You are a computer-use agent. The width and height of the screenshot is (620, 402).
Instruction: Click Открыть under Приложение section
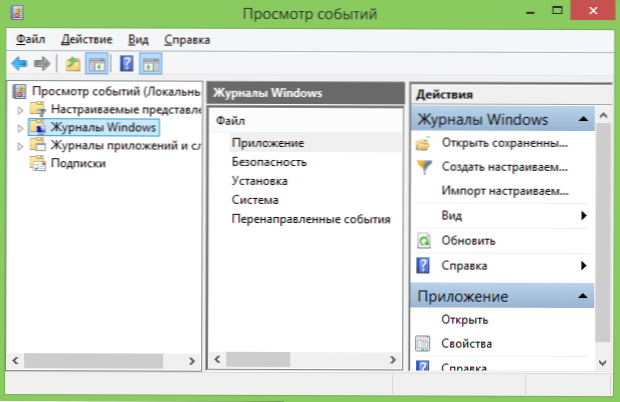pos(465,319)
